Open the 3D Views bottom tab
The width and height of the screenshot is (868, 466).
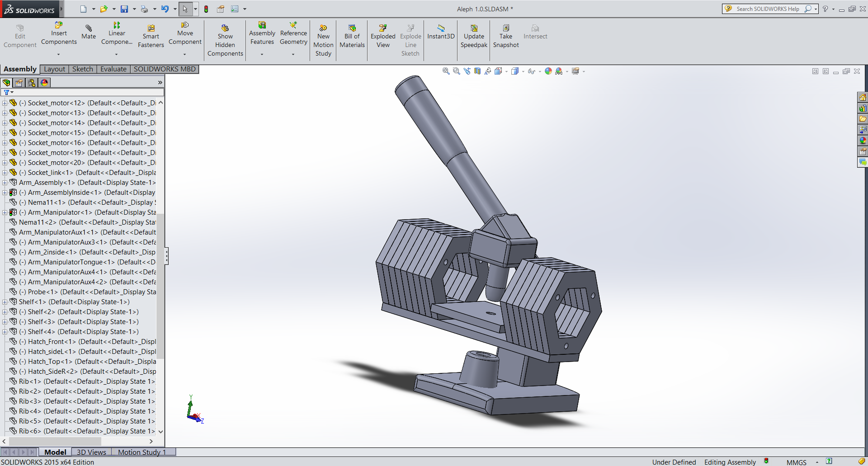point(91,452)
